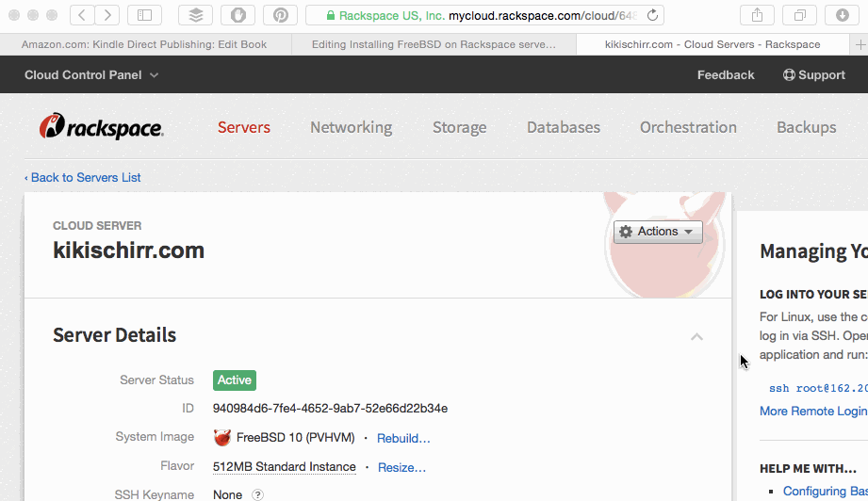Click the green lock icon in address bar
The width and height of the screenshot is (868, 501).
(331, 15)
